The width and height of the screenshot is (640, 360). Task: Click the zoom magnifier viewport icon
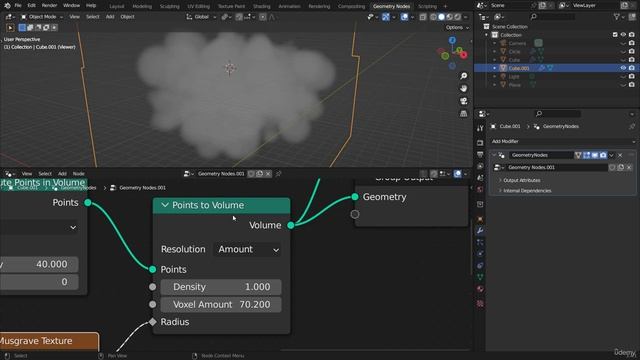[464, 76]
